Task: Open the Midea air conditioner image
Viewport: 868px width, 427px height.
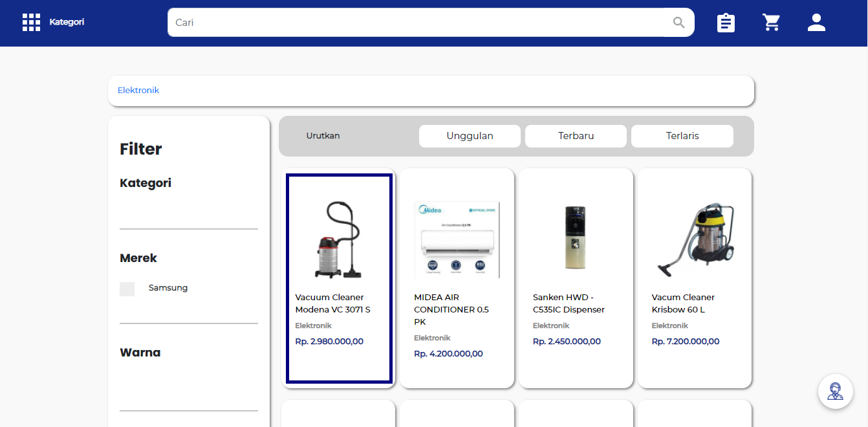Action: pos(457,239)
